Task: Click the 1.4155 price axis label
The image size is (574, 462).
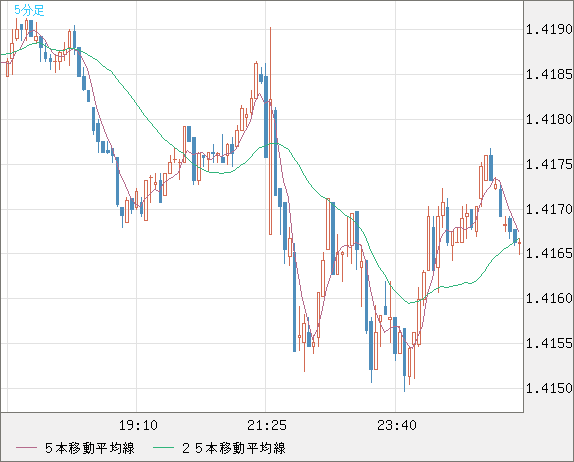Action: tap(549, 343)
